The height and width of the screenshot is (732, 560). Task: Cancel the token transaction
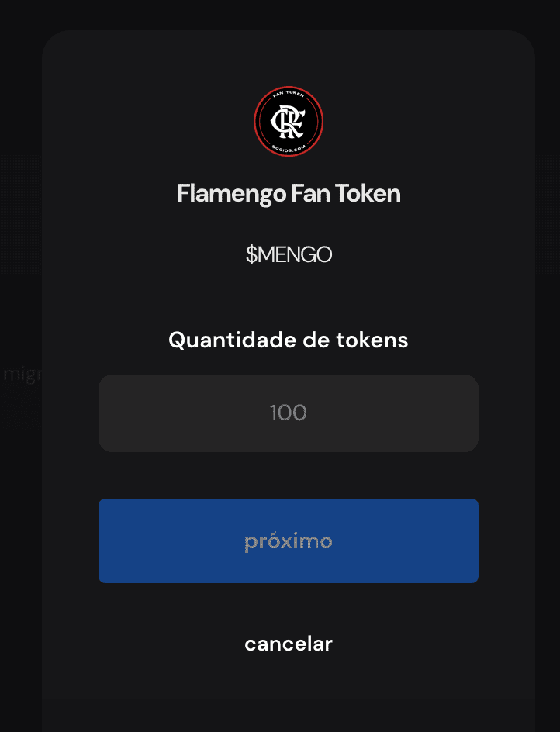tap(289, 644)
